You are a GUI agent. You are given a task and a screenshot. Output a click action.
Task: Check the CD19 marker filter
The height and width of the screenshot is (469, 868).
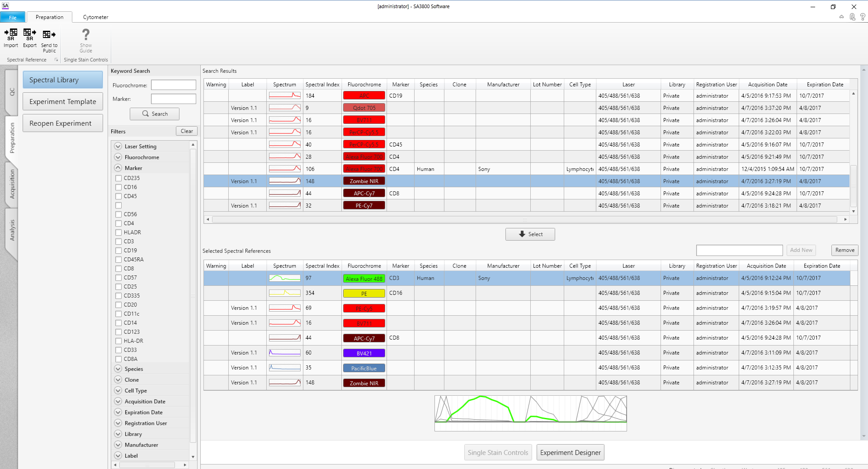tap(118, 251)
